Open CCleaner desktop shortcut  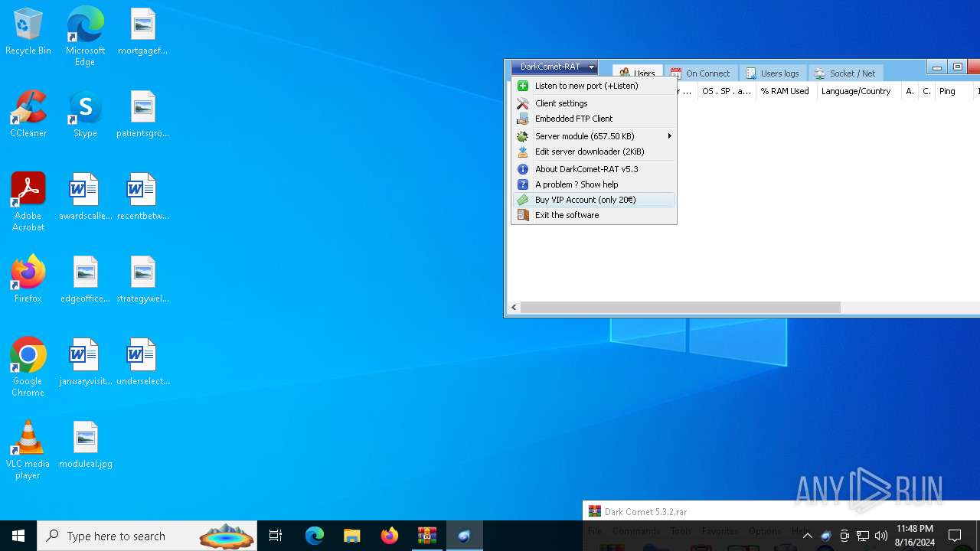click(28, 115)
